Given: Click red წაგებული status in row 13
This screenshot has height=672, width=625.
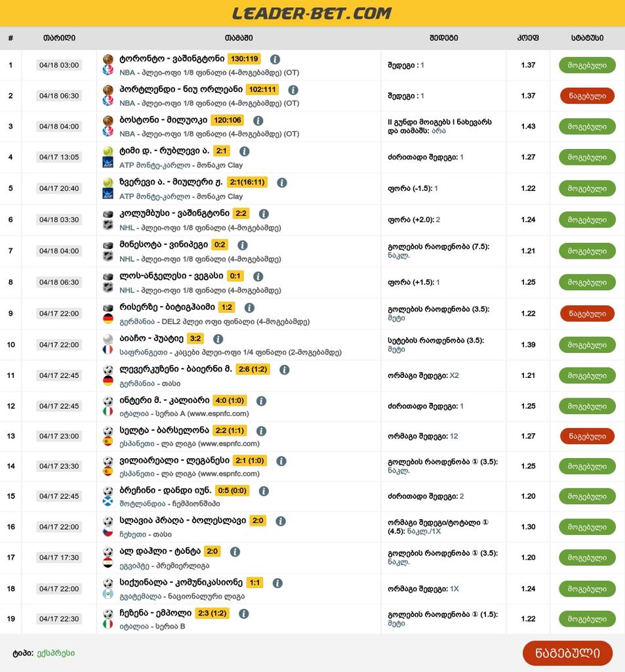Looking at the screenshot, I should click(588, 436).
